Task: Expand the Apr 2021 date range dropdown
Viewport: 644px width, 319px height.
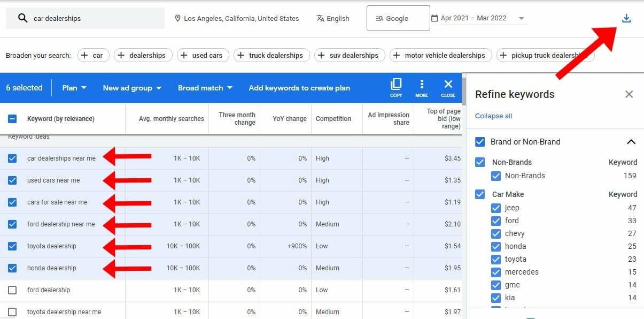Action: pyautogui.click(x=521, y=18)
